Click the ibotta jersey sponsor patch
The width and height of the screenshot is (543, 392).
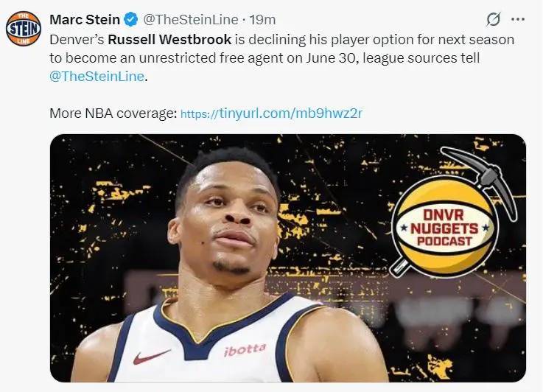(245, 350)
